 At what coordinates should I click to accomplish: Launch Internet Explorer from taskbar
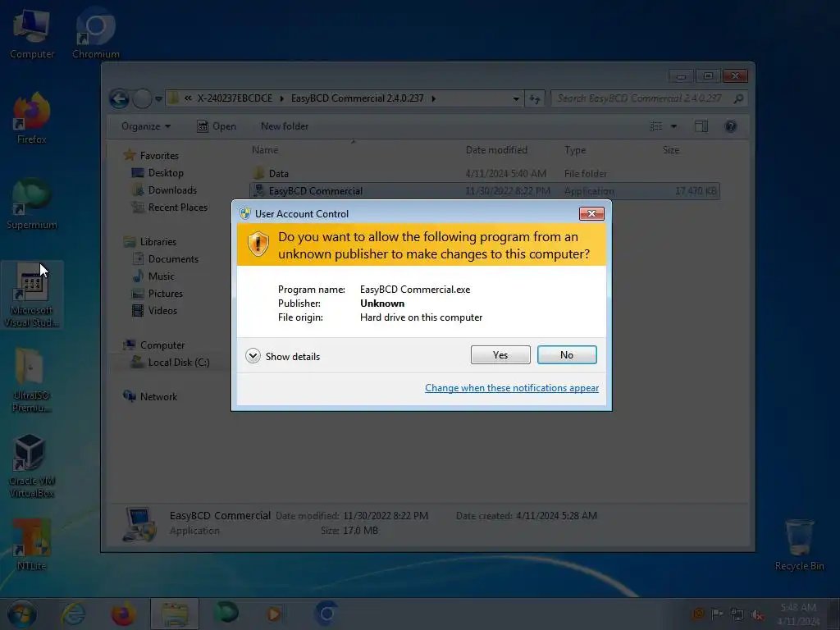coord(73,614)
